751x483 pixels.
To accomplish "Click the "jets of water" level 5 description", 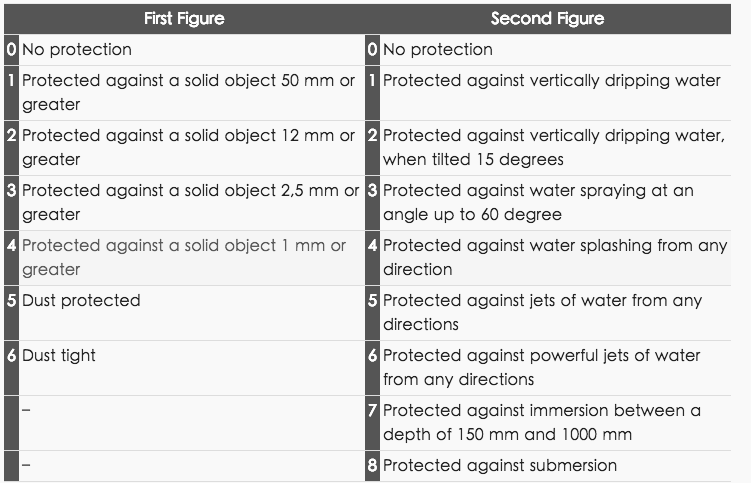I will (x=542, y=312).
